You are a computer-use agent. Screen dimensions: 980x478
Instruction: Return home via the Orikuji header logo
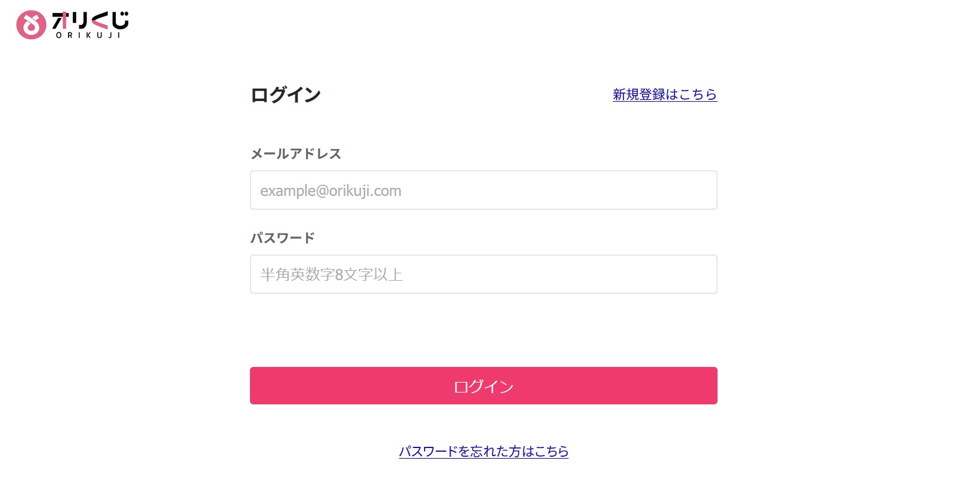click(x=72, y=25)
